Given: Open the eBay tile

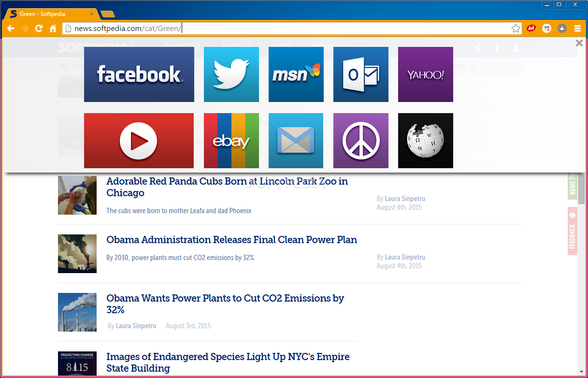Looking at the screenshot, I should pyautogui.click(x=231, y=141).
